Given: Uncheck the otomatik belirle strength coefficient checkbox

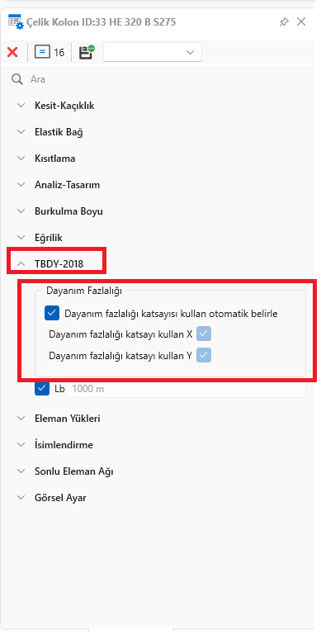Looking at the screenshot, I should 52,314.
